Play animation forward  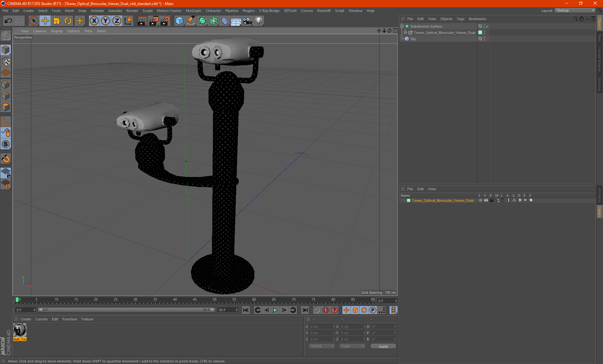(275, 310)
